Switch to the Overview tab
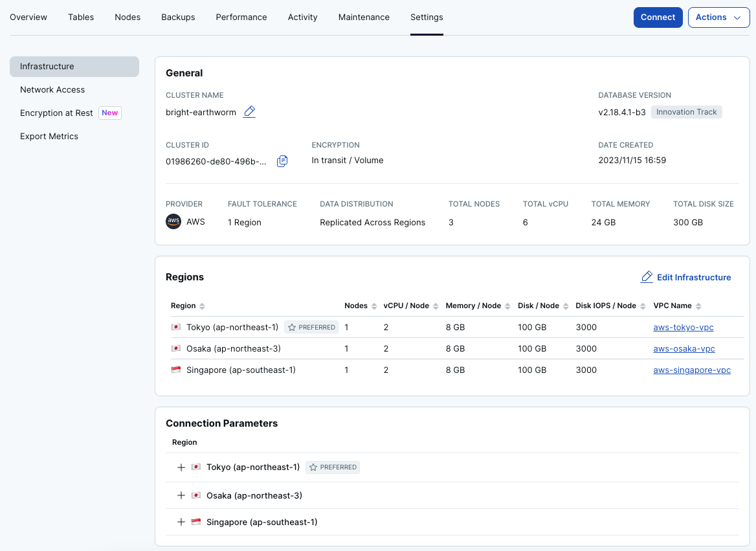The width and height of the screenshot is (756, 551). pos(28,17)
